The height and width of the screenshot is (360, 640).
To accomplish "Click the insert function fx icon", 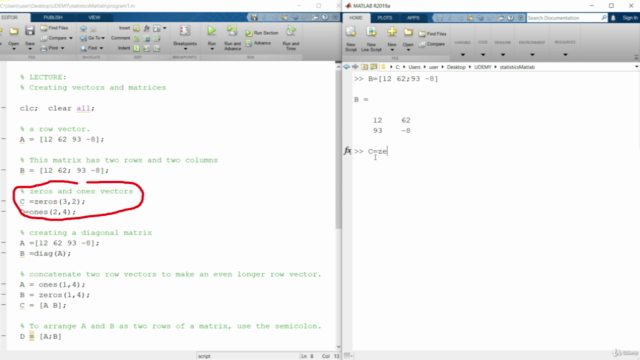I will (147, 28).
